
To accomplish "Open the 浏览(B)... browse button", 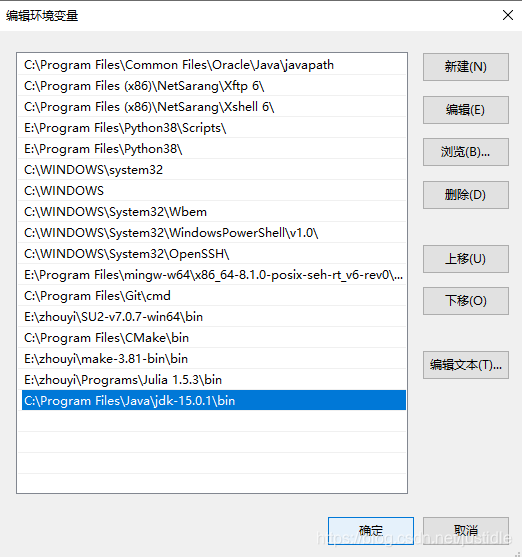I will [x=466, y=152].
